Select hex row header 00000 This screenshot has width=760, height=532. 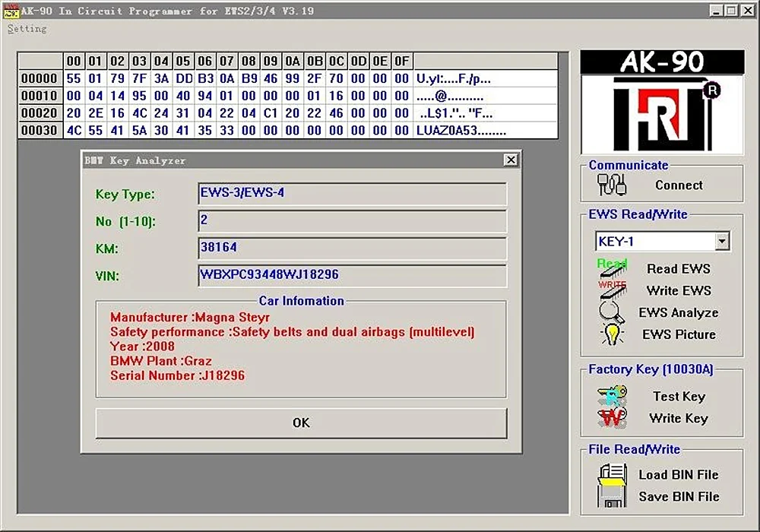pyautogui.click(x=40, y=78)
